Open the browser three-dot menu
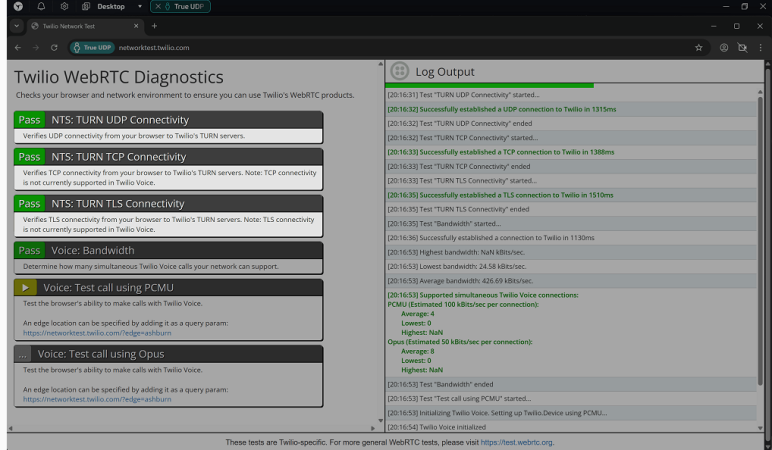 click(759, 47)
